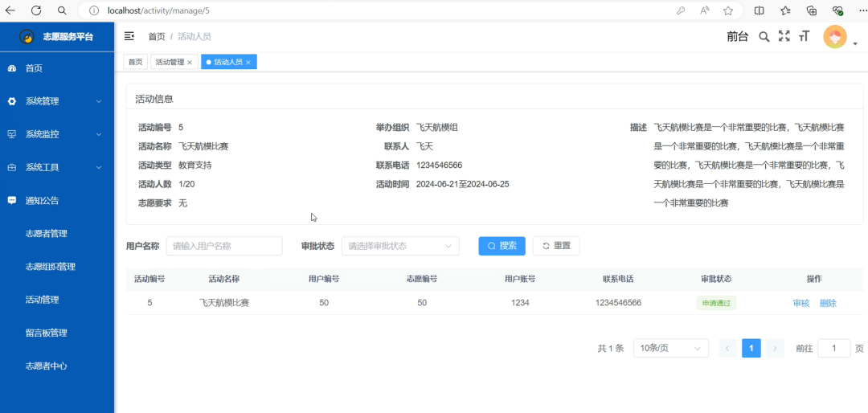The image size is (868, 413).
Task: Click the 系统监控 monitor icon in the sidebar
Action: (x=11, y=134)
